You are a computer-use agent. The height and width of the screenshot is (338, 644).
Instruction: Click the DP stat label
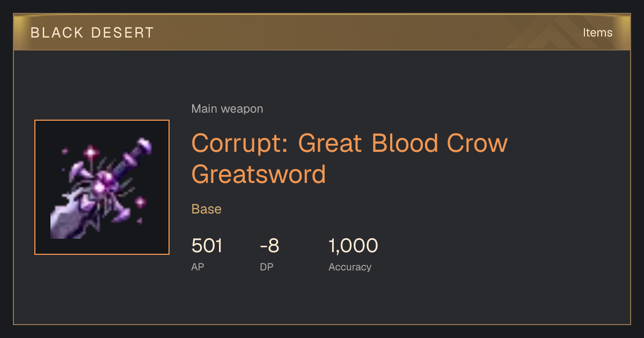pos(267,267)
